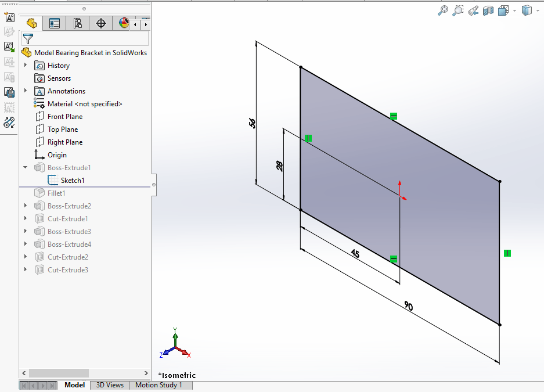The height and width of the screenshot is (392, 544).
Task: Select the Zoom to Area tool
Action: coord(458,10)
